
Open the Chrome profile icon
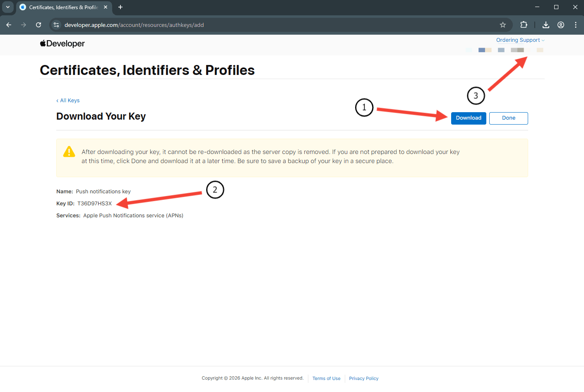pos(561,25)
